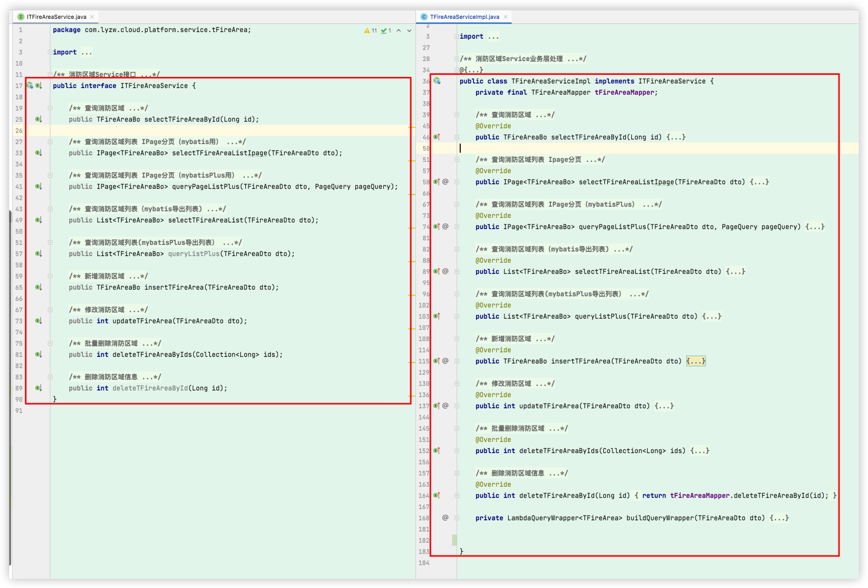Expand folded 查询消防区域 comment on interface line 19
The image size is (868, 588).
pos(50,108)
